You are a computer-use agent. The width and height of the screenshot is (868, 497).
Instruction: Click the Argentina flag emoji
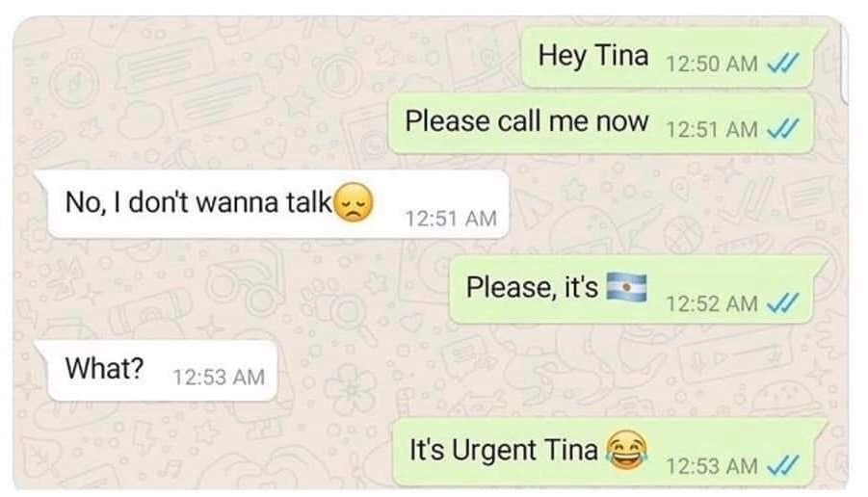(x=626, y=287)
